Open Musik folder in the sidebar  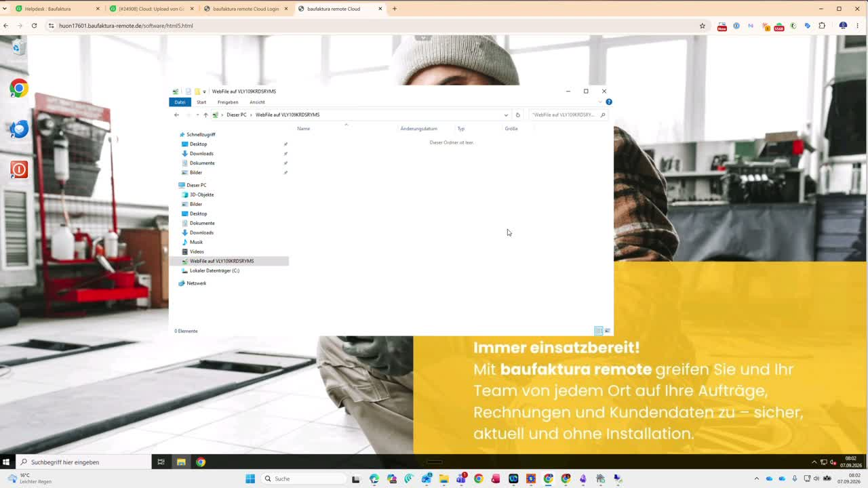[196, 242]
